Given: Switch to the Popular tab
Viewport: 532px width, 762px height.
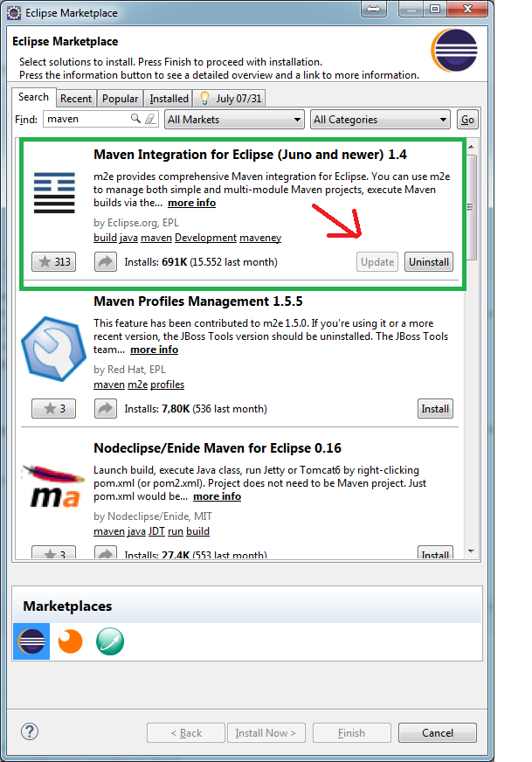Looking at the screenshot, I should coord(120,99).
